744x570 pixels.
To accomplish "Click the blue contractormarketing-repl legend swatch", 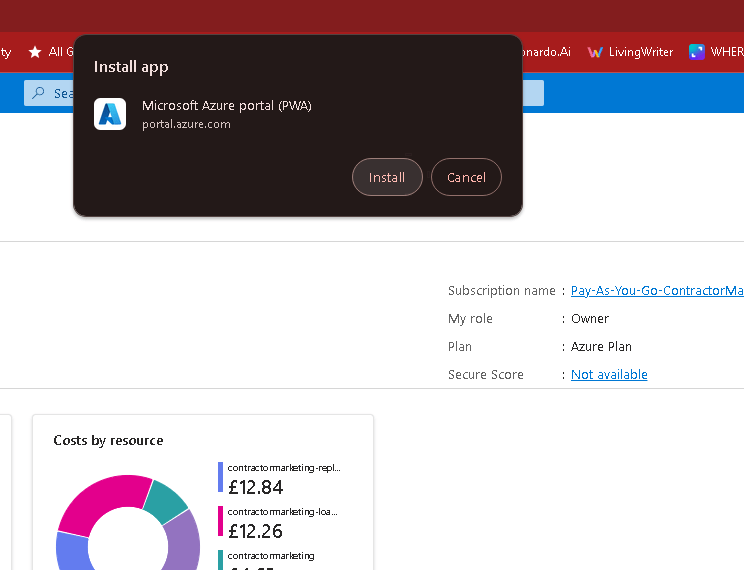I will click(x=220, y=477).
